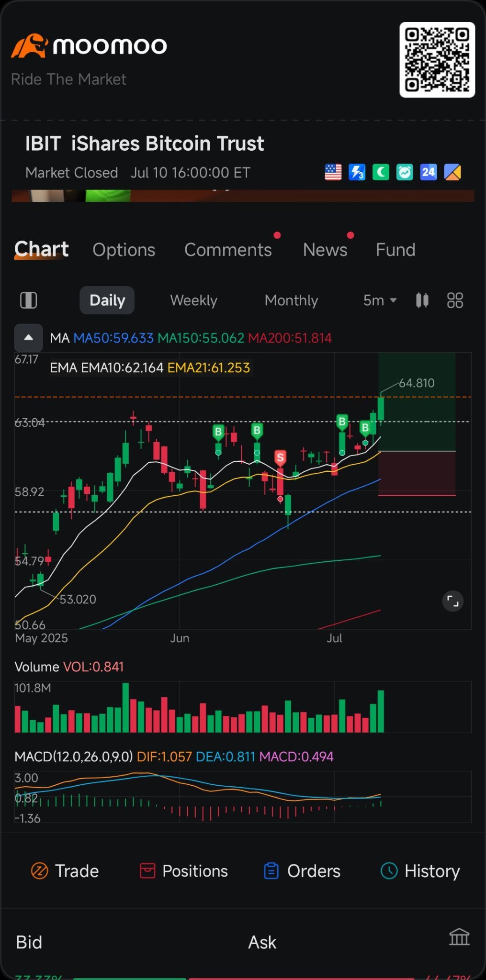
Task: Tap the DIF:1.057 value
Action: point(164,757)
